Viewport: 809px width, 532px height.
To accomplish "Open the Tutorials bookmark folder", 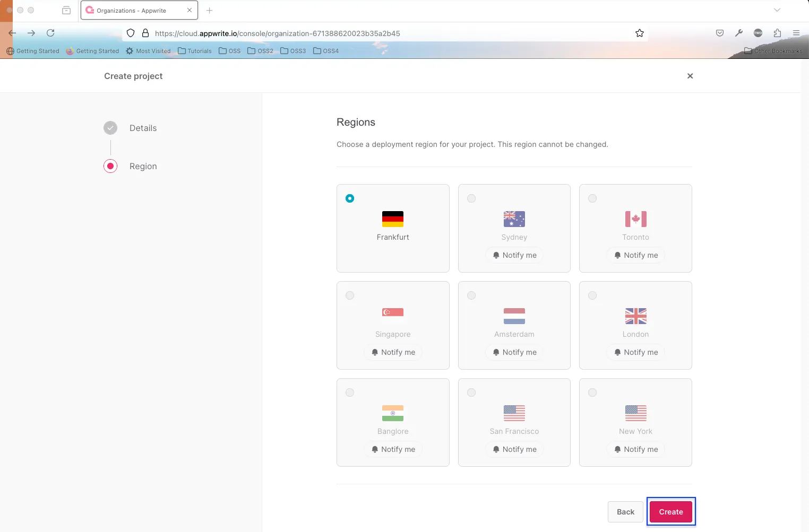I will coord(194,51).
